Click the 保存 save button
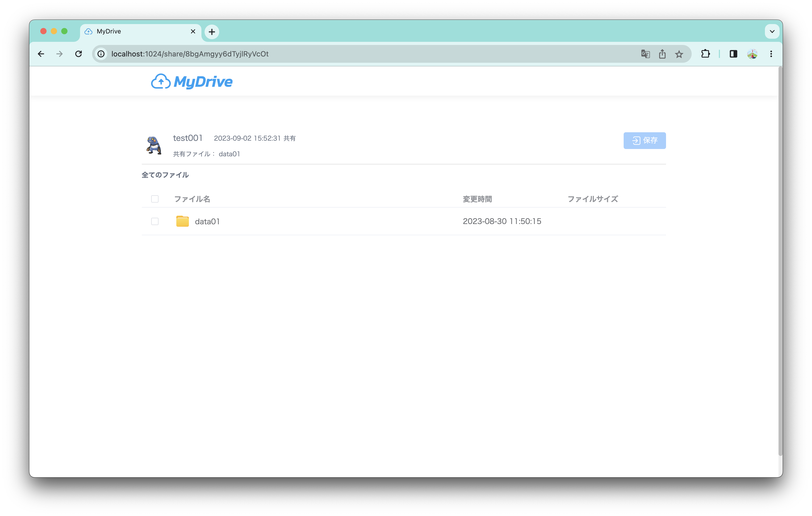 point(644,141)
